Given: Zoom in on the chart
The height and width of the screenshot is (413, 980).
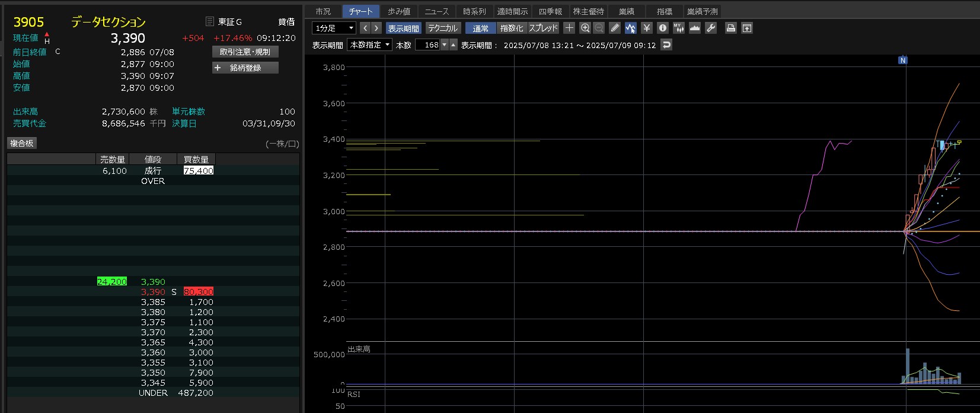Looking at the screenshot, I should [x=585, y=28].
